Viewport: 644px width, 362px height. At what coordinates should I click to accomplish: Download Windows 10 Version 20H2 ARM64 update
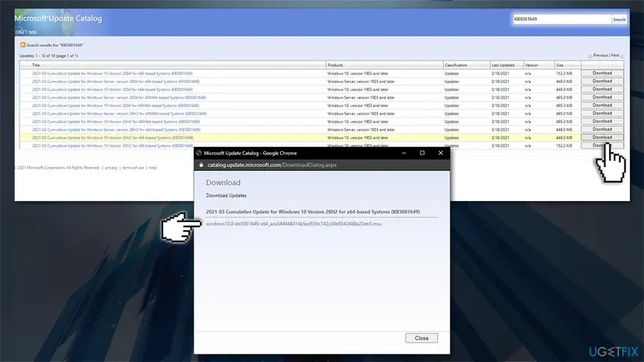(602, 121)
